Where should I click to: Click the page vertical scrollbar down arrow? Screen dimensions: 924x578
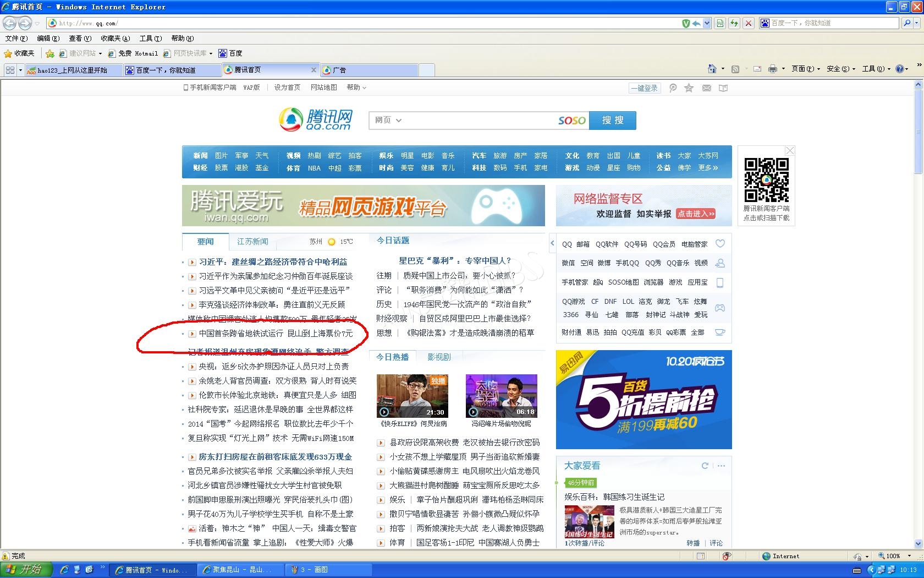[918, 543]
